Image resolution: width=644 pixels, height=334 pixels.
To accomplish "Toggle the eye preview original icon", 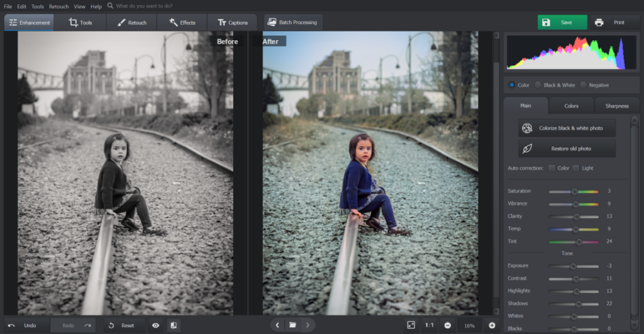I will click(156, 325).
